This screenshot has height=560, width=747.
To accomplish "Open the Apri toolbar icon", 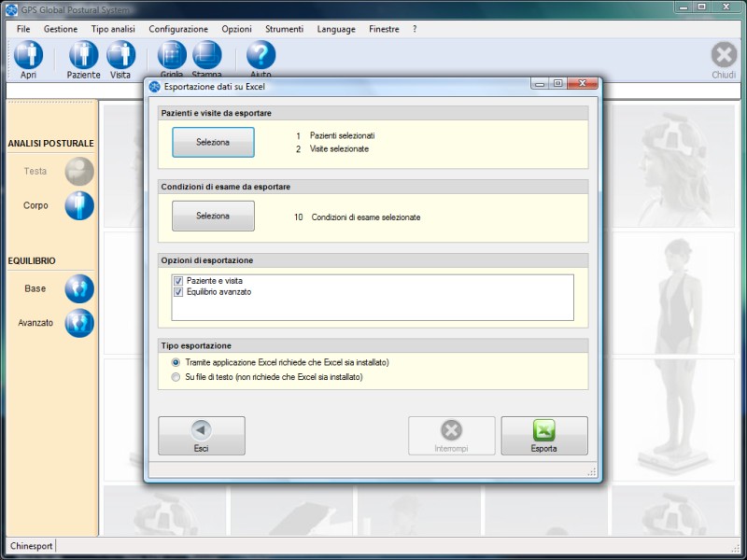I will [x=28, y=55].
